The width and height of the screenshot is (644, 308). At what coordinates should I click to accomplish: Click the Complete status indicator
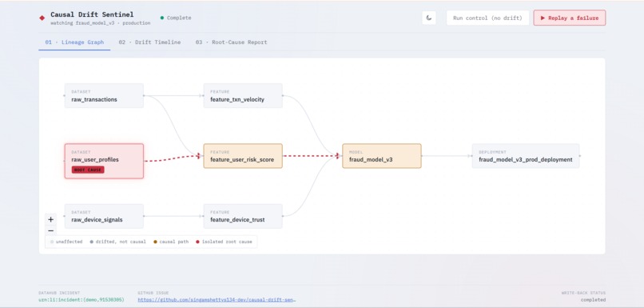point(175,18)
